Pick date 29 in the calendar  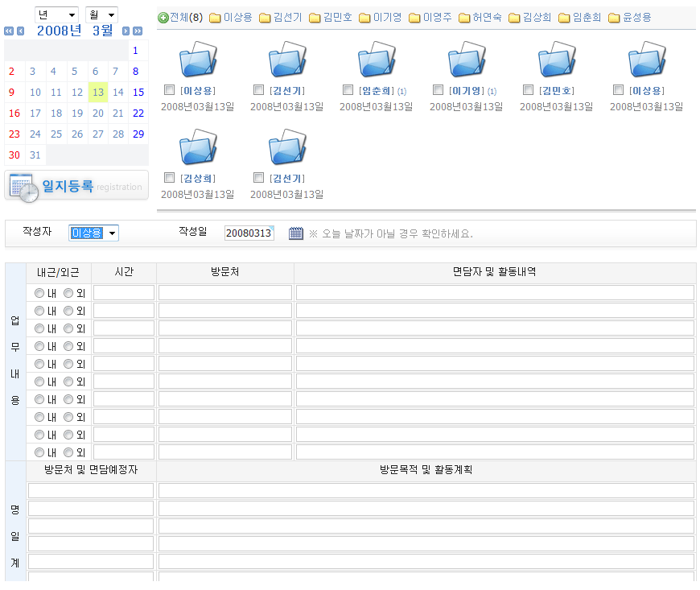(x=138, y=134)
